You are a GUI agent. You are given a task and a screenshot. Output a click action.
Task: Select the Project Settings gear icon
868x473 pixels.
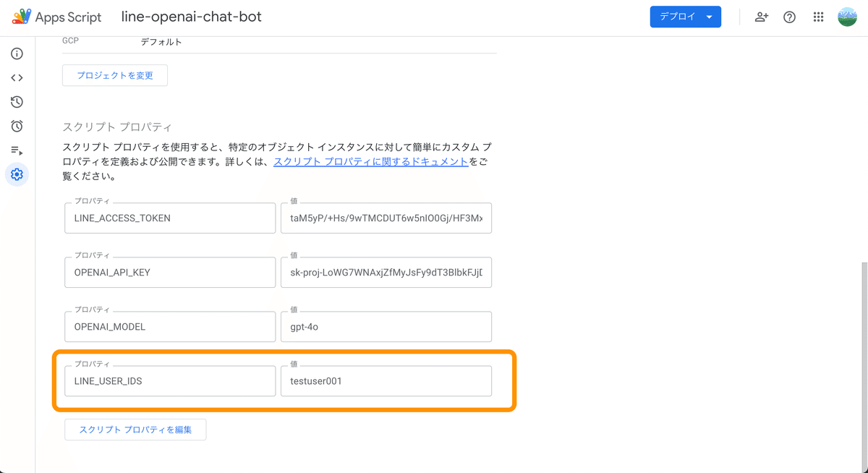click(x=17, y=174)
